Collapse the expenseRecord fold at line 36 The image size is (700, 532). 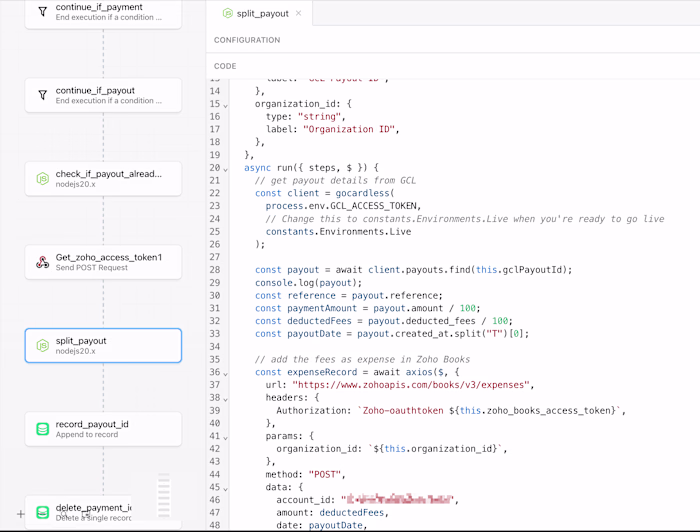(225, 374)
